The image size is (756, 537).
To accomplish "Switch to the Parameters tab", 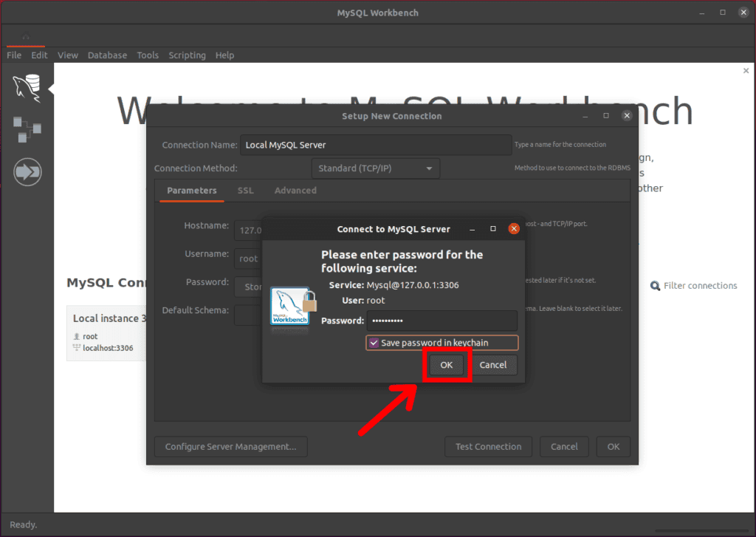I will coord(192,191).
